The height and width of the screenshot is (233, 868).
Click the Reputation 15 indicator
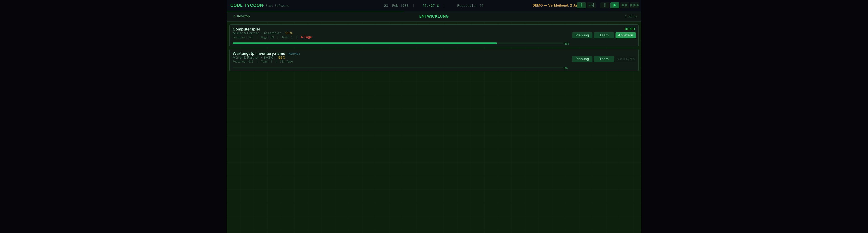point(470,6)
